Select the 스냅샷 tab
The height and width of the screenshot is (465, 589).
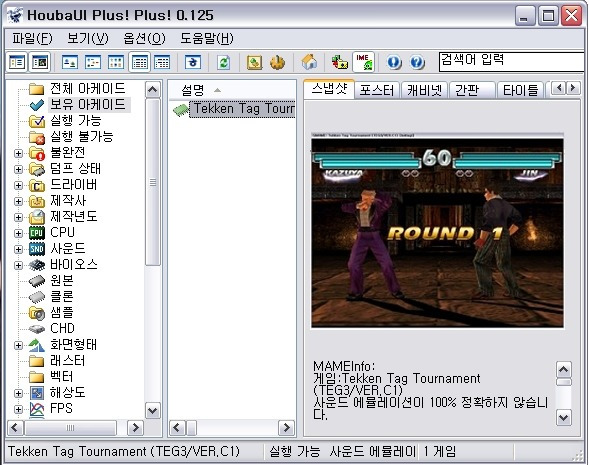[x=329, y=89]
